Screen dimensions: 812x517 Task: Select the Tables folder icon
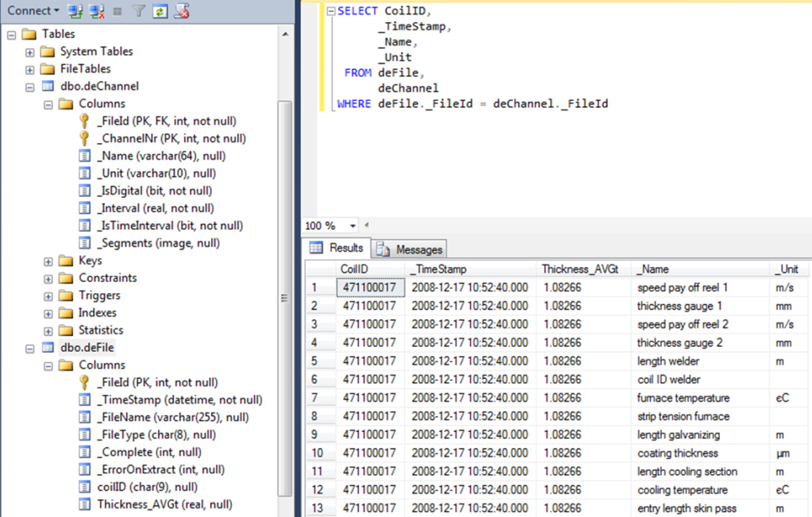[29, 34]
